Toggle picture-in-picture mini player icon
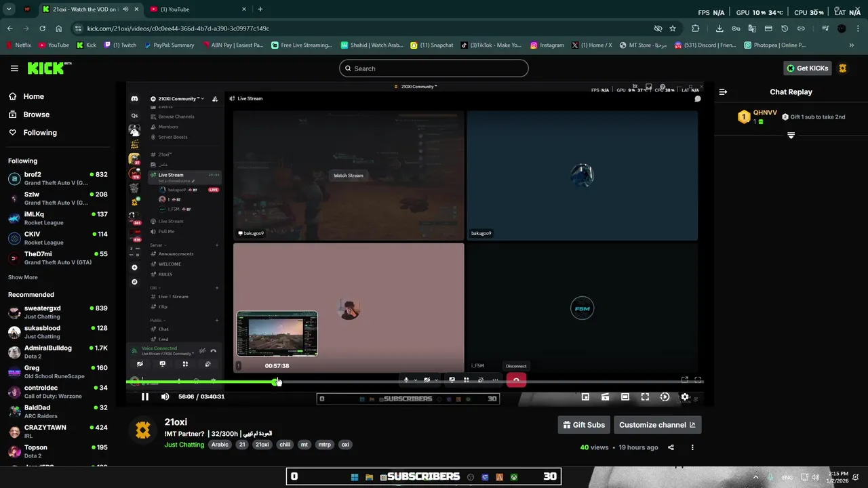Screen dimensions: 868x488 tap(585, 397)
